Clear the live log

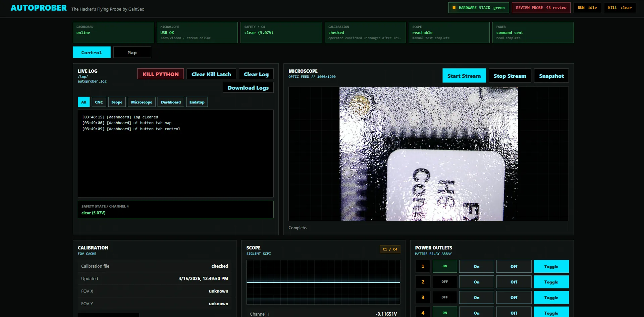pos(256,74)
